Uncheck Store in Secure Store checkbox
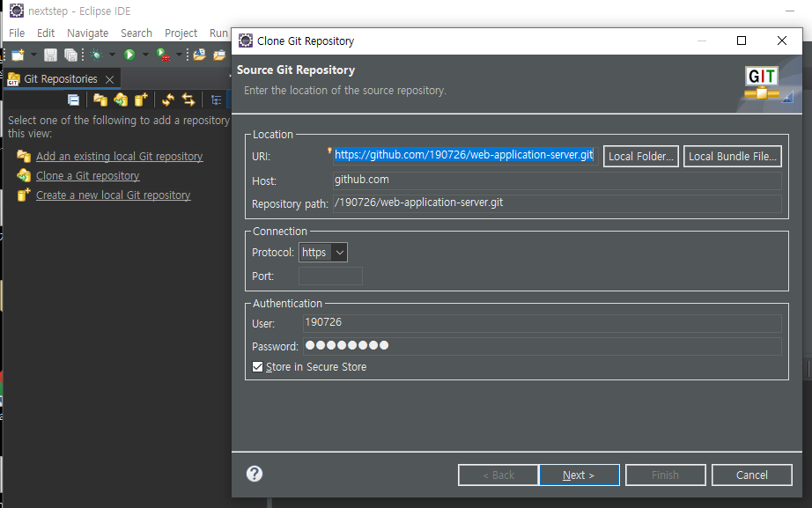The width and height of the screenshot is (812, 508). [258, 367]
